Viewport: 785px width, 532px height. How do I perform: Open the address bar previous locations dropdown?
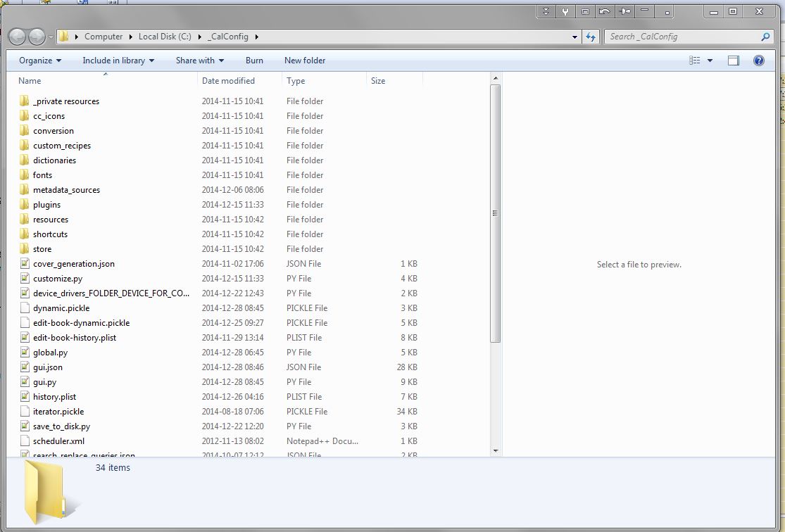[574, 37]
